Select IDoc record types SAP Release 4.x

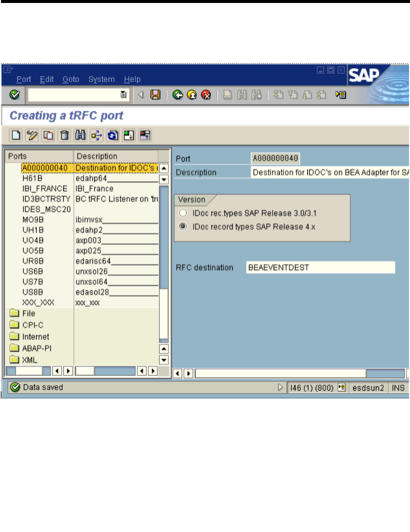[183, 226]
